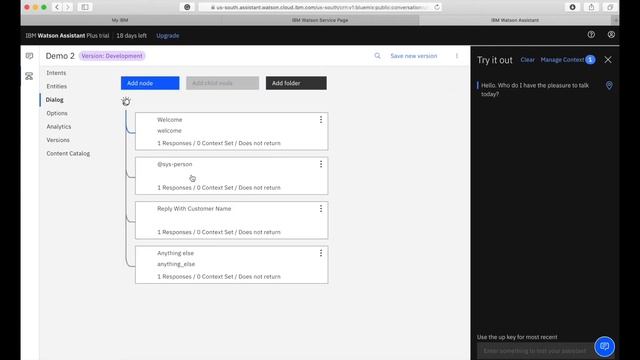
Task: Open the Anything else node options menu
Action: coord(321,253)
